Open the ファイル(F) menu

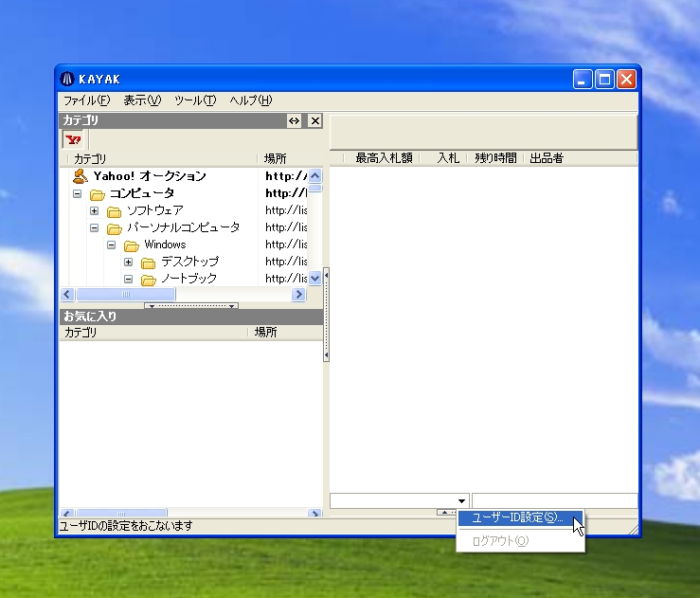(x=86, y=100)
